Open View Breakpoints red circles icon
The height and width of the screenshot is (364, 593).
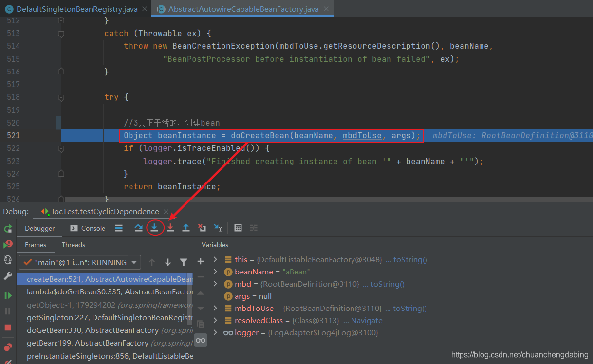(8, 347)
